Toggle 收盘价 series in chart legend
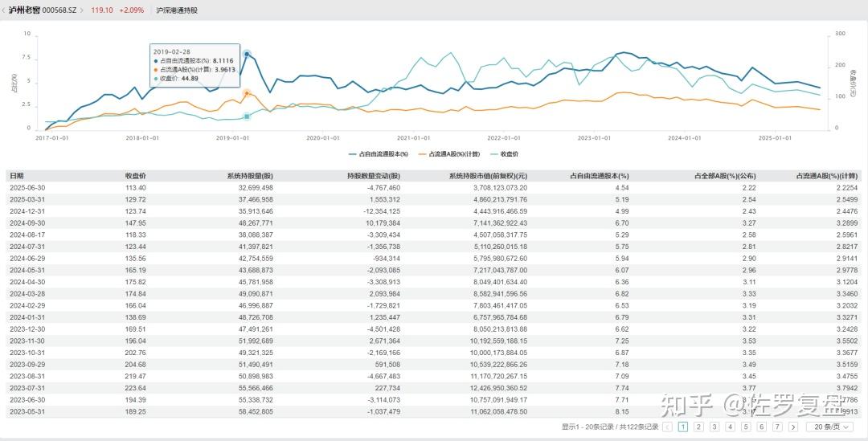The image size is (868, 441). click(x=504, y=153)
